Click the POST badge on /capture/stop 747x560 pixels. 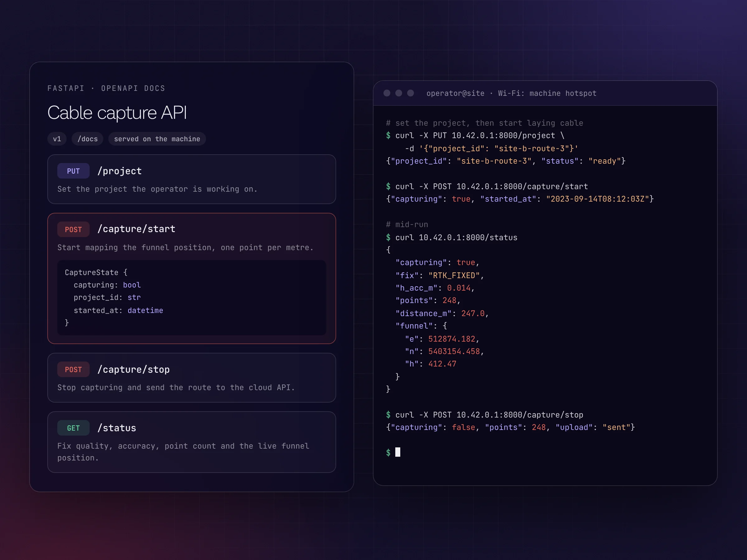coord(73,369)
